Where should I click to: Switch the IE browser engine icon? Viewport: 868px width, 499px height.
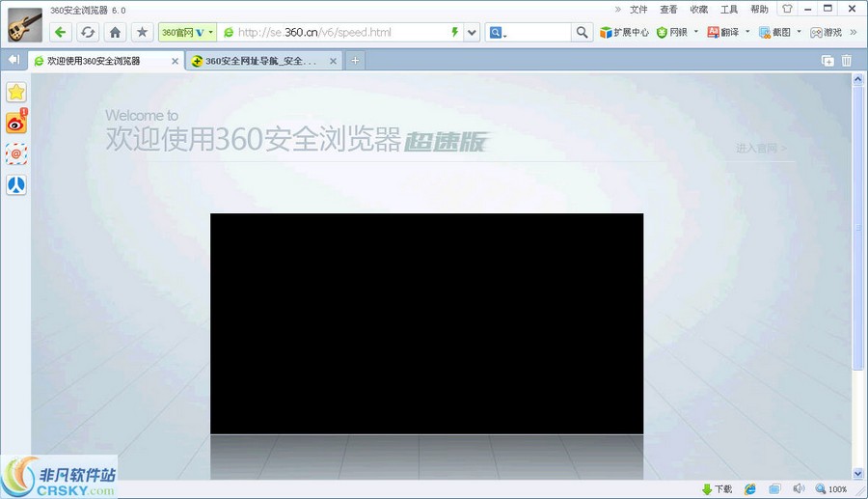(750, 489)
